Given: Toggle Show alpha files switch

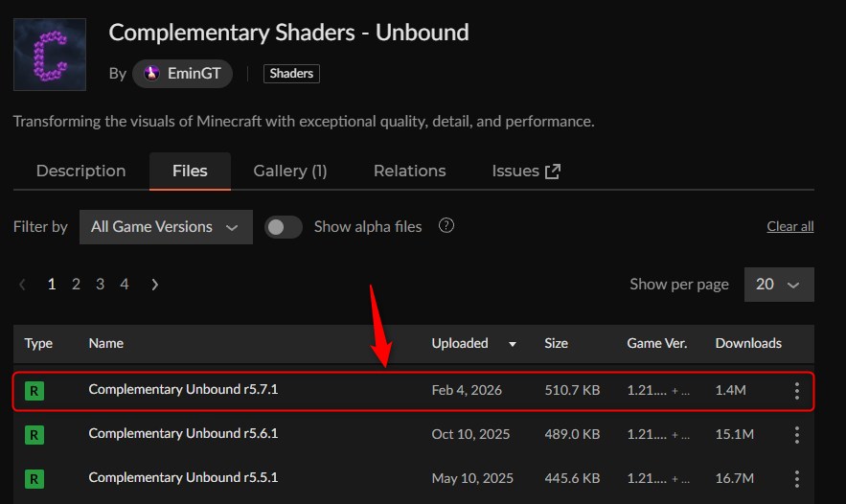Looking at the screenshot, I should tap(284, 227).
